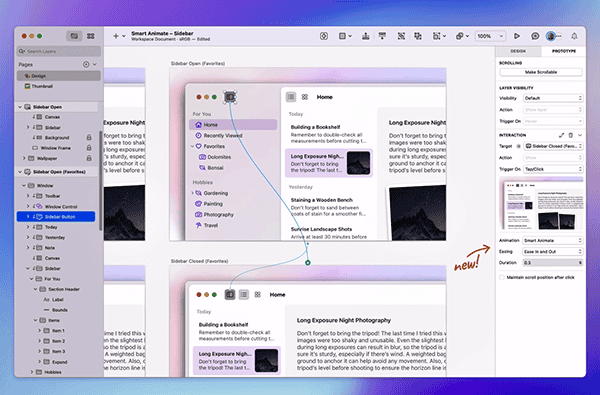The image size is (600, 395).
Task: Click the Duration value field
Action: [x=553, y=263]
